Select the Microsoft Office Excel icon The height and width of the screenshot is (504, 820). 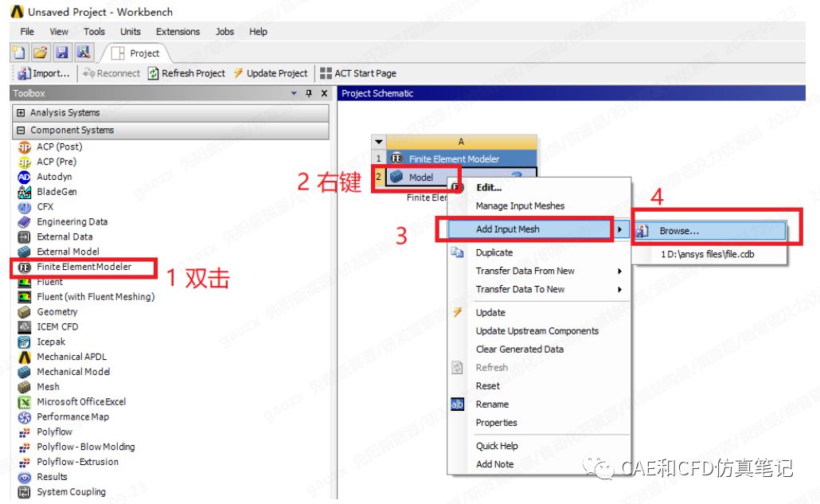24,402
